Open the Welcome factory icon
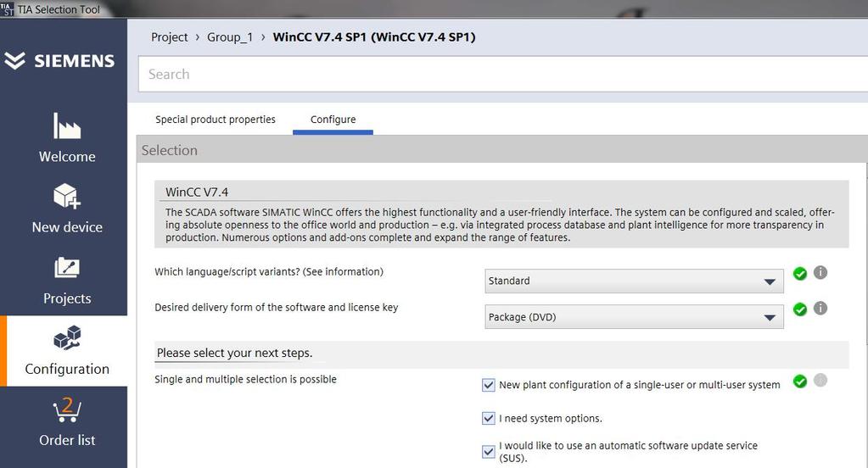 tap(67, 125)
